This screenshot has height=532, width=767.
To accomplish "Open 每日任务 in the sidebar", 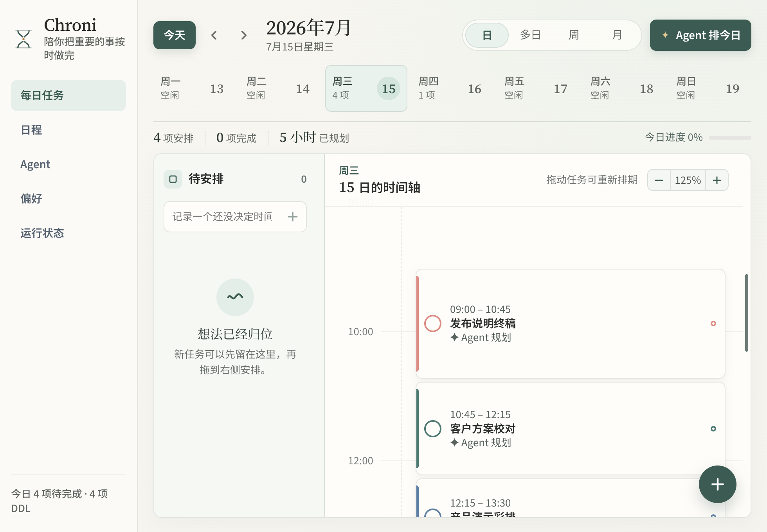I will pos(68,95).
